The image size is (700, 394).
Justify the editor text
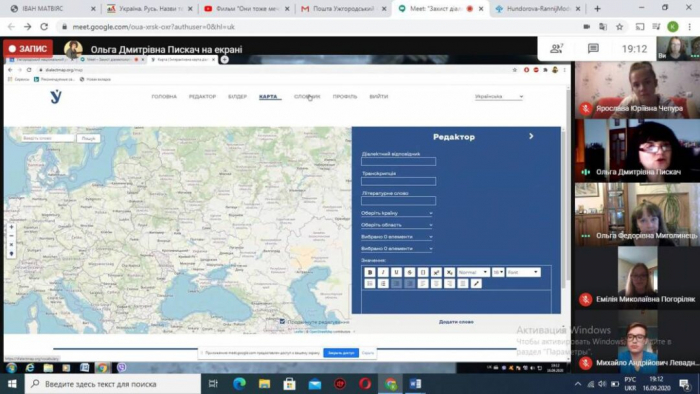(463, 284)
